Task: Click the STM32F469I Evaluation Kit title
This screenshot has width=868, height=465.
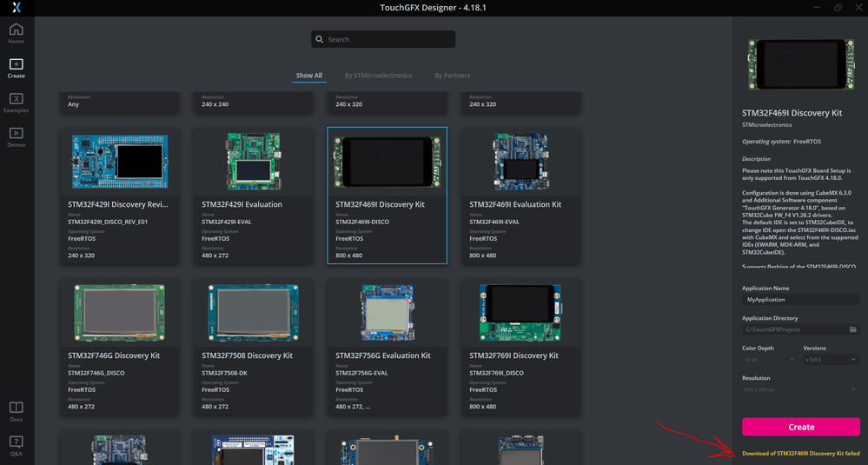Action: (515, 204)
